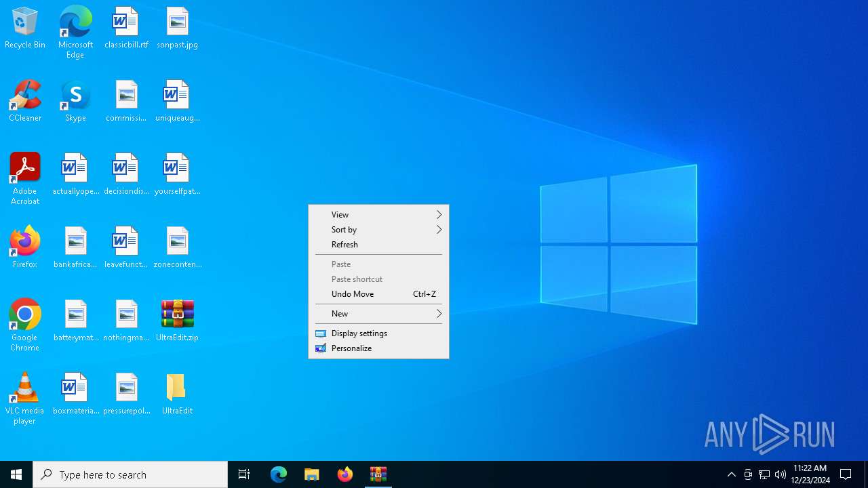Select the batterymat... image file
This screenshot has width=868, height=488.
[75, 321]
